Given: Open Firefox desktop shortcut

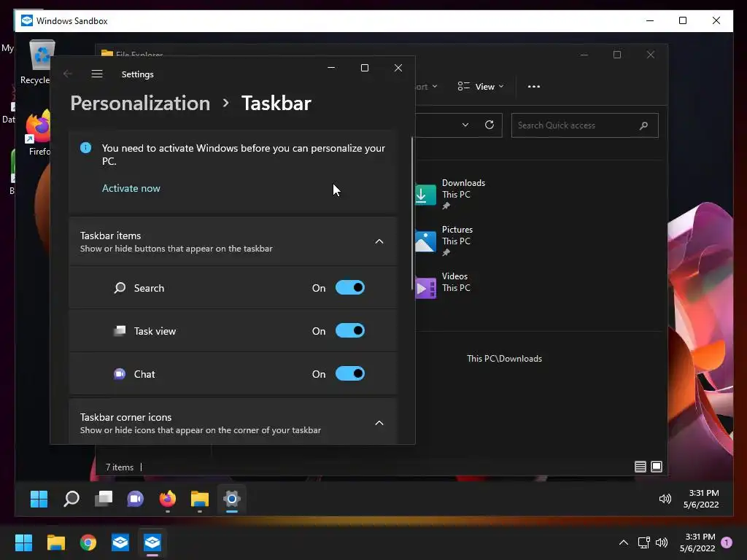Looking at the screenshot, I should point(38,133).
